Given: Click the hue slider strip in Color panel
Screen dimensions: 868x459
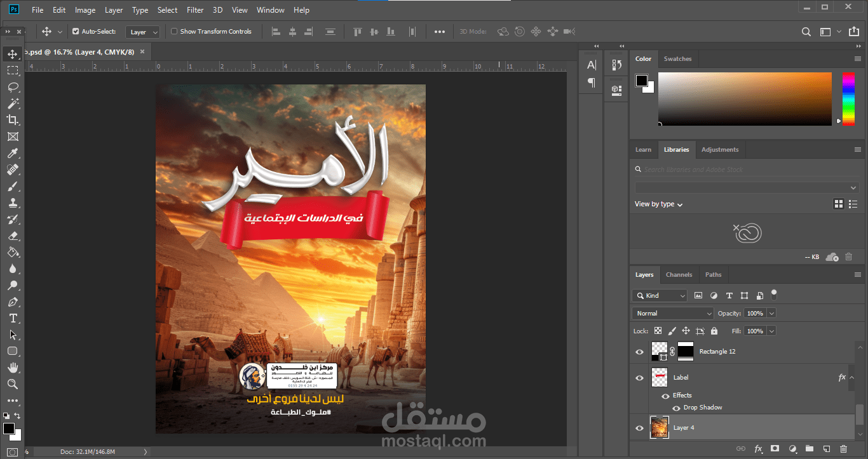Looking at the screenshot, I should click(x=848, y=98).
